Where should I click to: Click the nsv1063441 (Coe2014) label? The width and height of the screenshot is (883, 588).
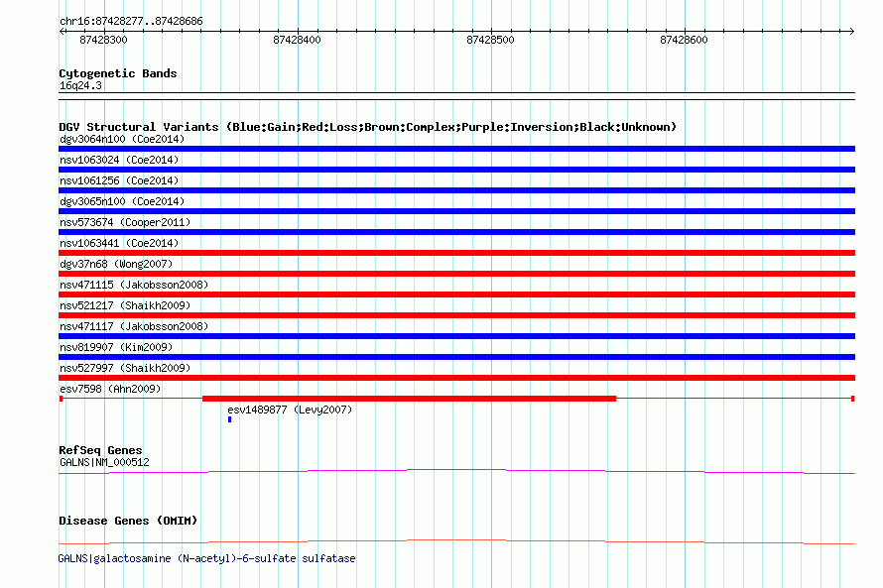(119, 243)
